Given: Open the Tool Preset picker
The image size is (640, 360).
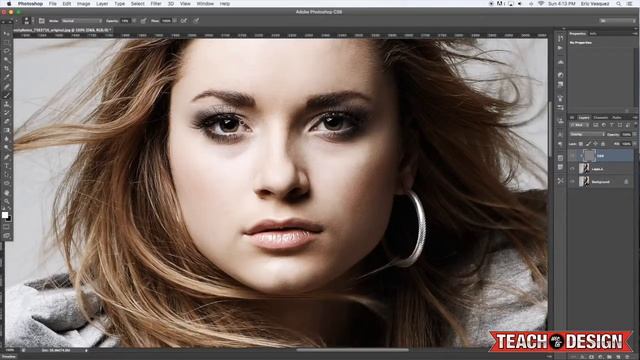Looking at the screenshot, I should (16, 20).
